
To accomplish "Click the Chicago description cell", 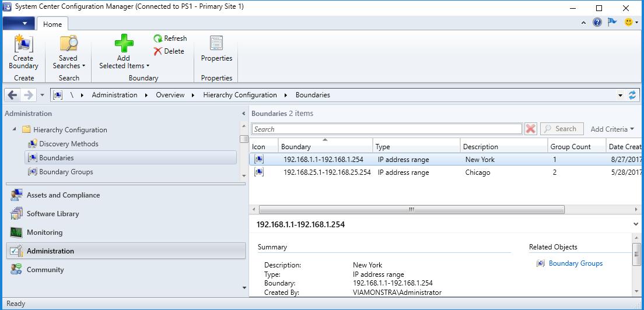I will click(478, 172).
